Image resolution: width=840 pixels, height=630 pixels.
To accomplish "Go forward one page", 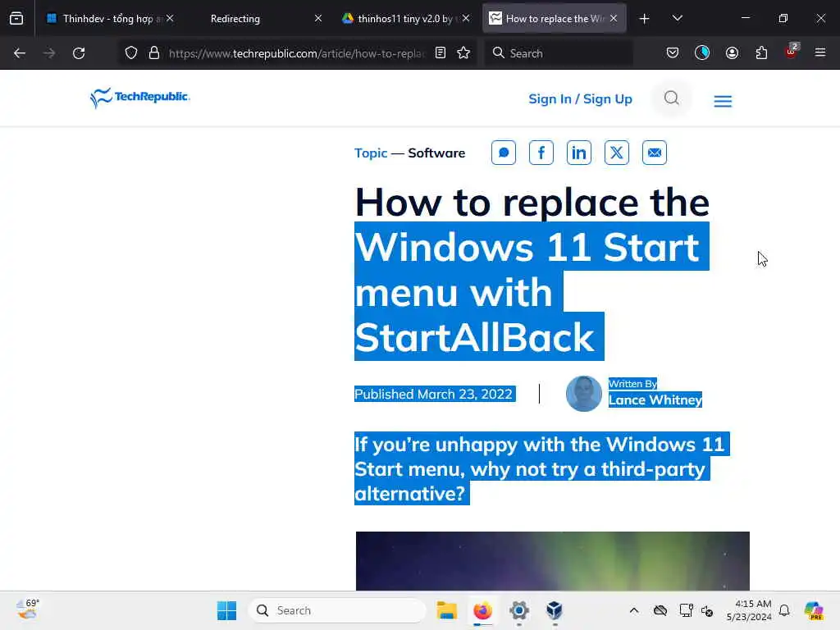I will click(x=49, y=53).
